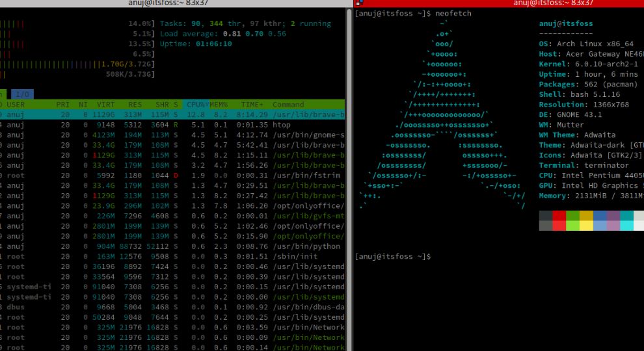Select the /usr/lib/gvfs-mt process row
This screenshot has width=644, height=351.
[x=172, y=216]
